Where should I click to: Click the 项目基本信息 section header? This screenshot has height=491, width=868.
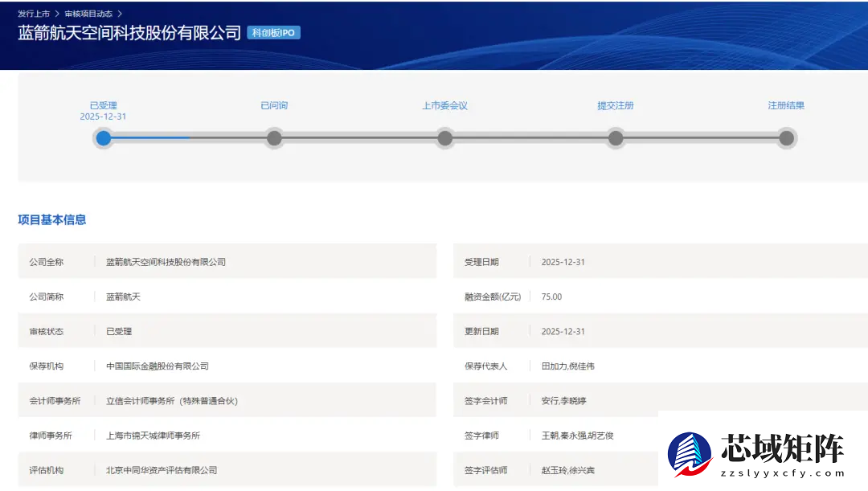[x=52, y=219]
